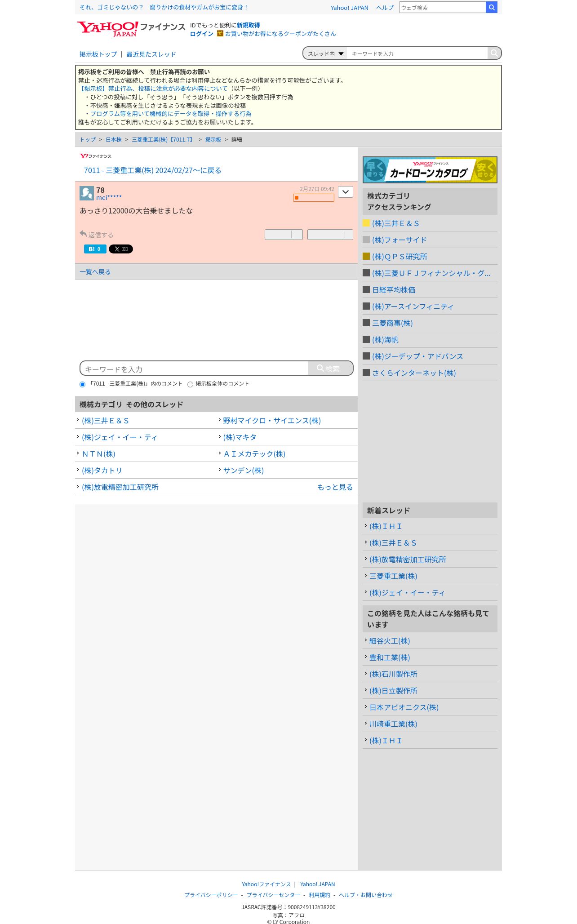The image size is (577, 924).
Task: Click the orange sentiment bar on the post
Action: [x=314, y=198]
